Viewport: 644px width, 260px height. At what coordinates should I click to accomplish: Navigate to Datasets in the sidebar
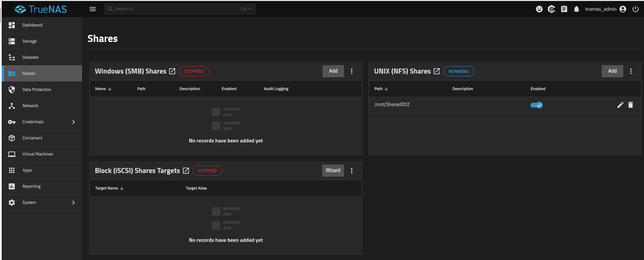(31, 57)
